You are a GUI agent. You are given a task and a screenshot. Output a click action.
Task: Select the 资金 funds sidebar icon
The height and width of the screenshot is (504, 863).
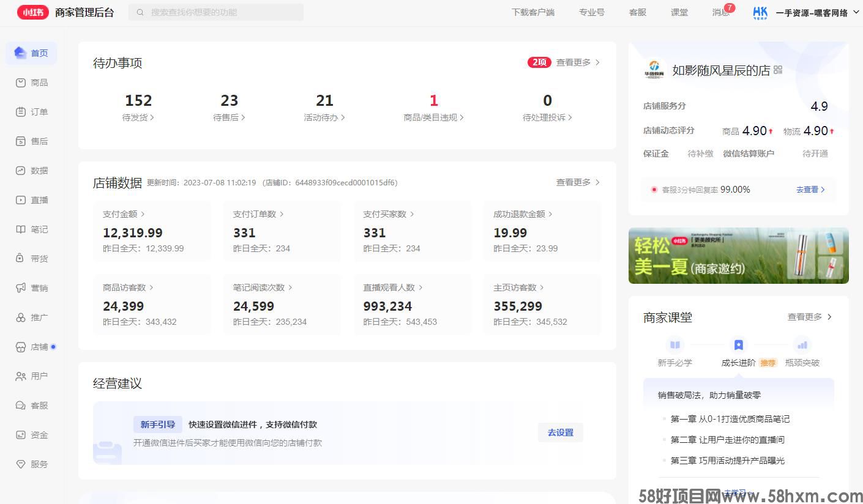click(x=20, y=434)
